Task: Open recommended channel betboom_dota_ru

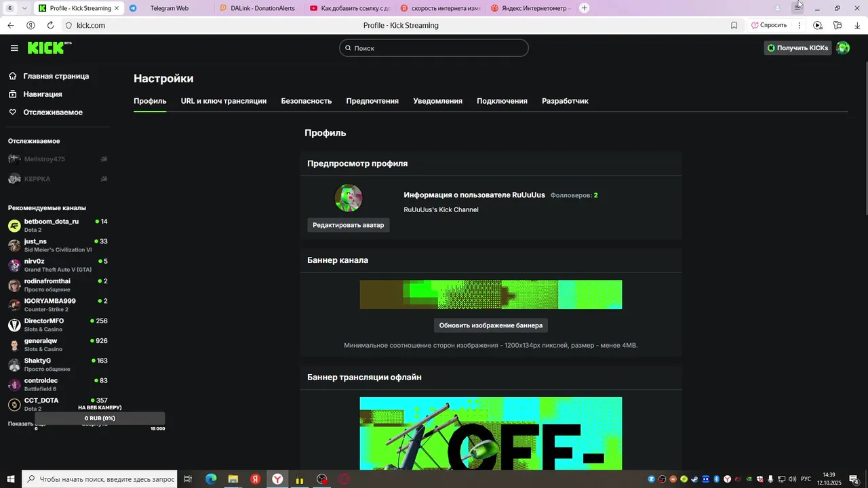Action: click(58, 225)
